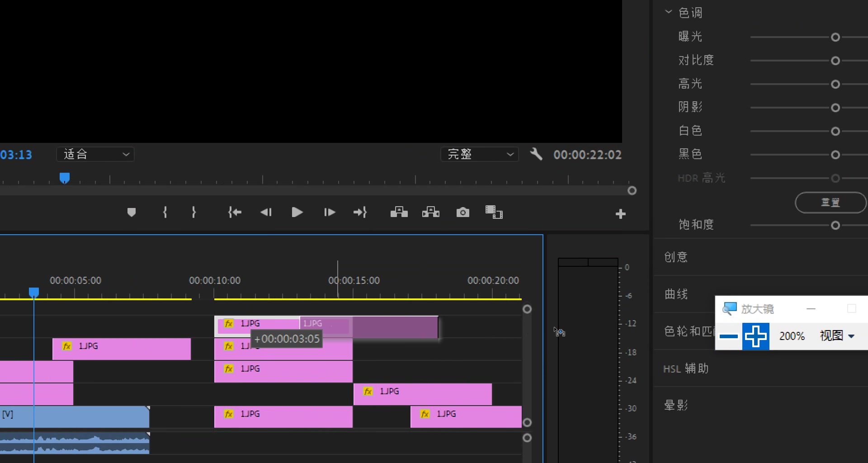
Task: Adjust the 高光 slider handle
Action: click(835, 85)
